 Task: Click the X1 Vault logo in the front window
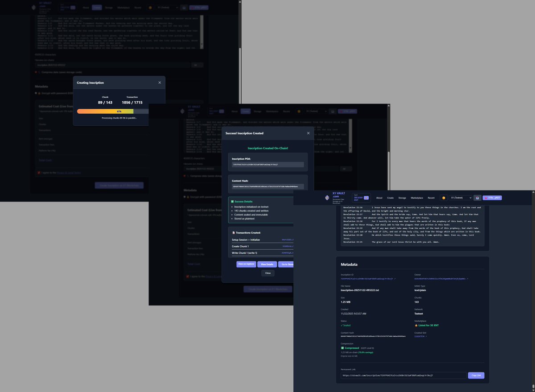(327, 198)
